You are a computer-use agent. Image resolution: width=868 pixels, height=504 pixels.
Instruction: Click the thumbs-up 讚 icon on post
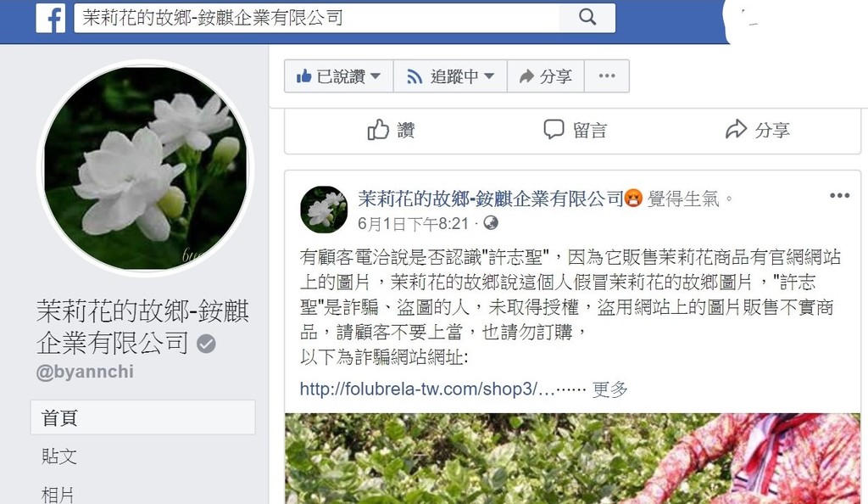pos(378,130)
